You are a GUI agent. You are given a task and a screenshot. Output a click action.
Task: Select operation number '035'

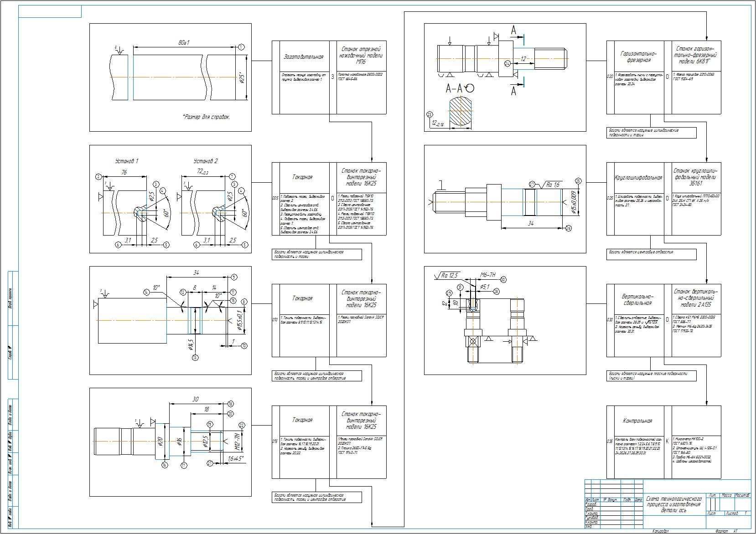click(610, 442)
